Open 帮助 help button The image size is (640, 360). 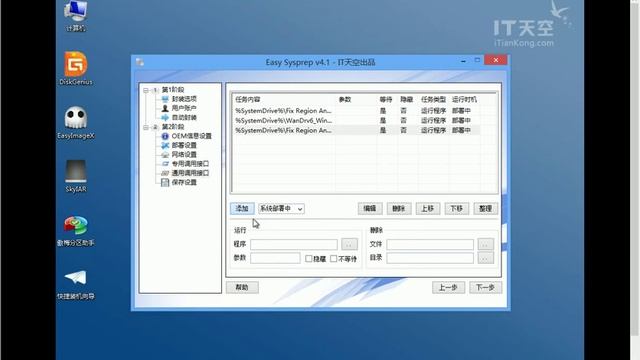click(x=242, y=287)
